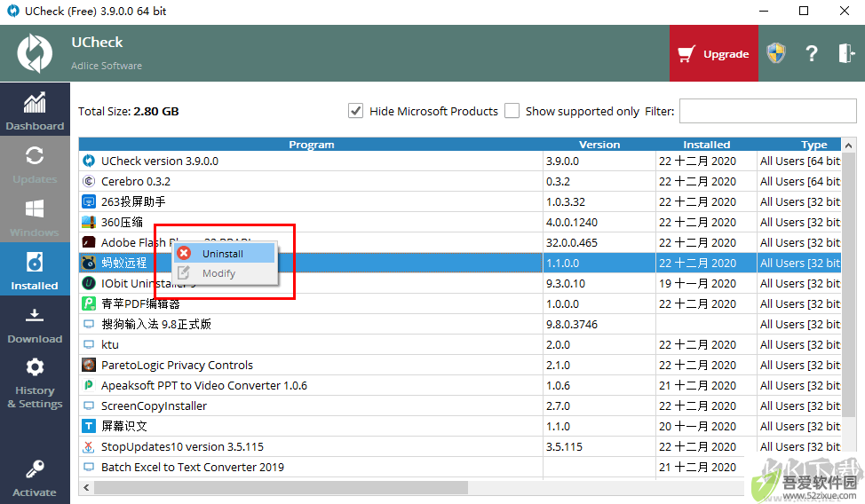This screenshot has height=504, width=865.
Task: Click the IObit Uninstaller icon
Action: [88, 283]
